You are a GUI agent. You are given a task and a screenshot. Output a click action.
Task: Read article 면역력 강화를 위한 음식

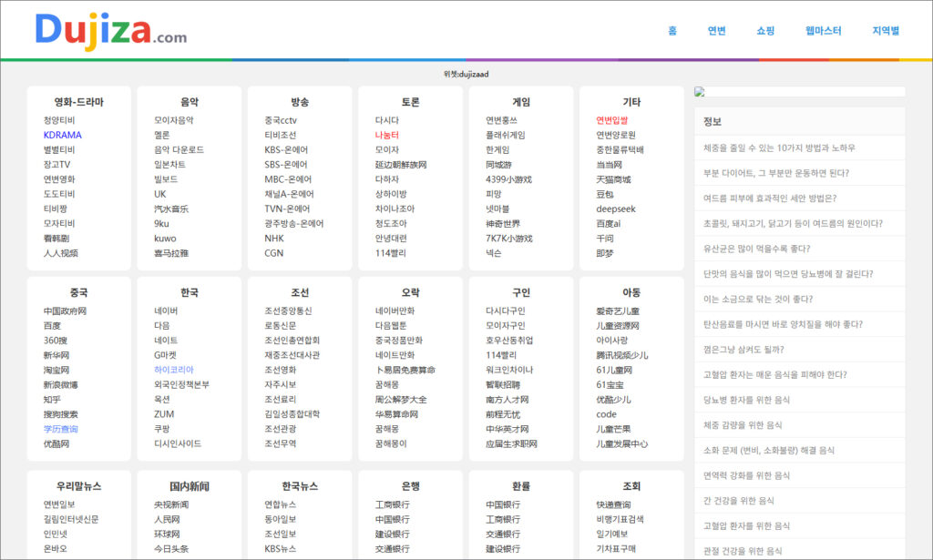click(x=746, y=475)
